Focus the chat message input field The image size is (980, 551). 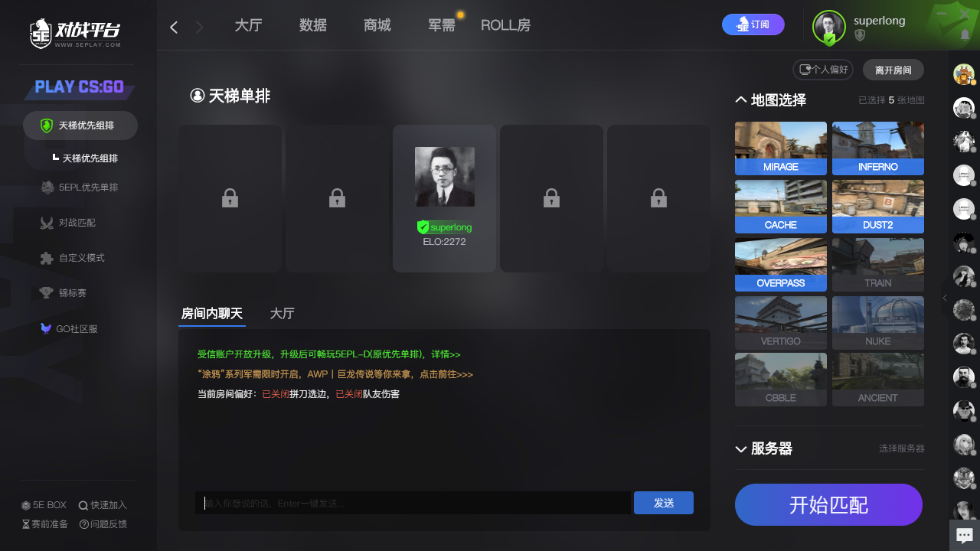tap(413, 503)
